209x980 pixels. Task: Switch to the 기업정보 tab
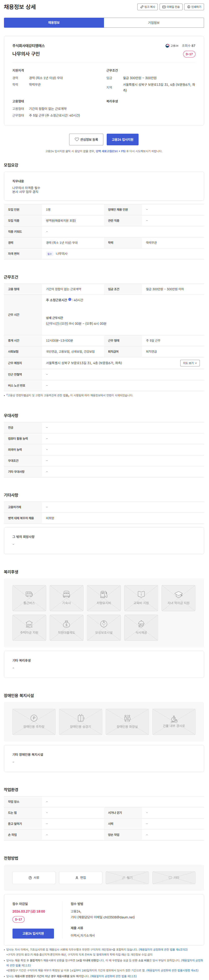(x=153, y=23)
